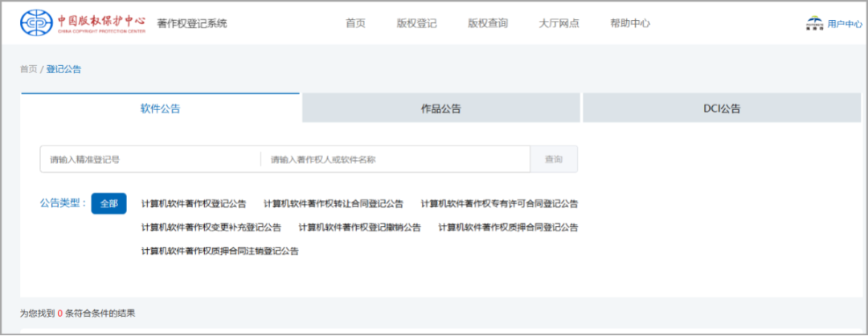Open 帮助中心 in the navigation bar

(630, 23)
